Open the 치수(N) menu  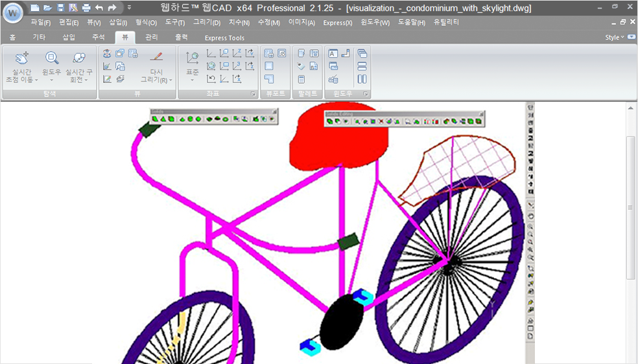coord(239,22)
